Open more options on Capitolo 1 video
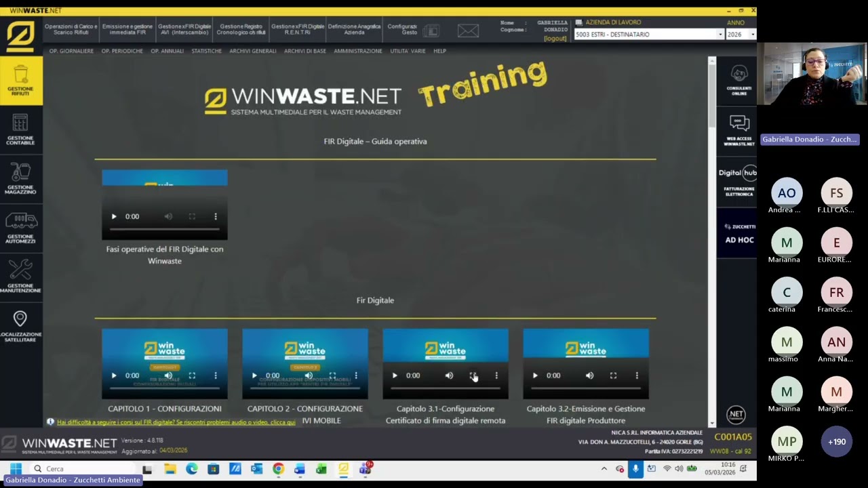The width and height of the screenshot is (868, 488). click(x=216, y=375)
